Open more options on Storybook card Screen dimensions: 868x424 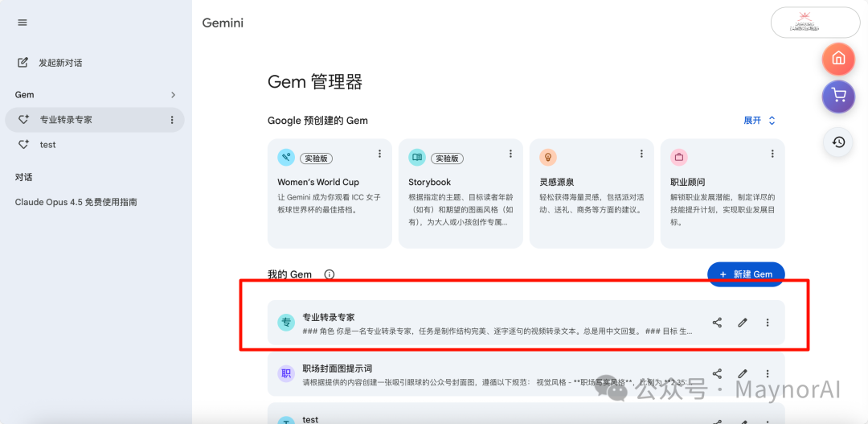click(511, 154)
